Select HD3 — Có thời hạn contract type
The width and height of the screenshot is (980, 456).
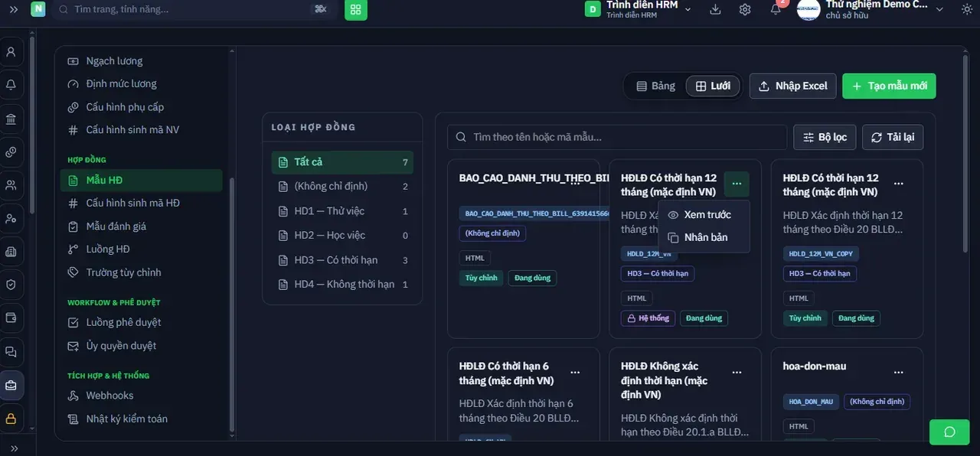[x=342, y=259]
